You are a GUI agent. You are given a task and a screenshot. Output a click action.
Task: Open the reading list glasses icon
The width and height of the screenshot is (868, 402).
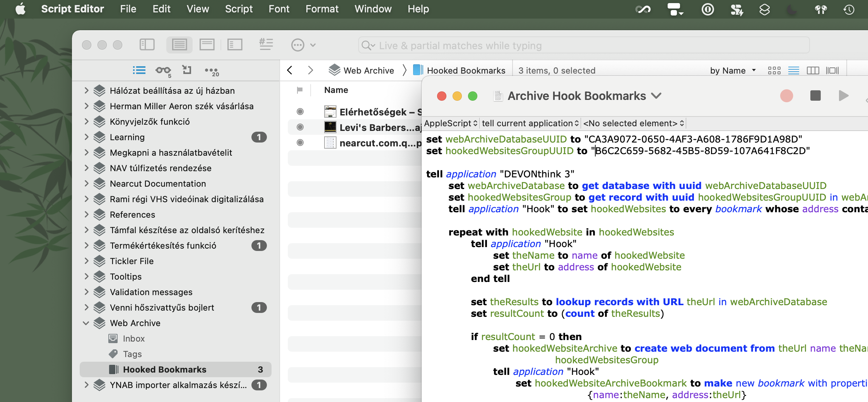(x=163, y=71)
